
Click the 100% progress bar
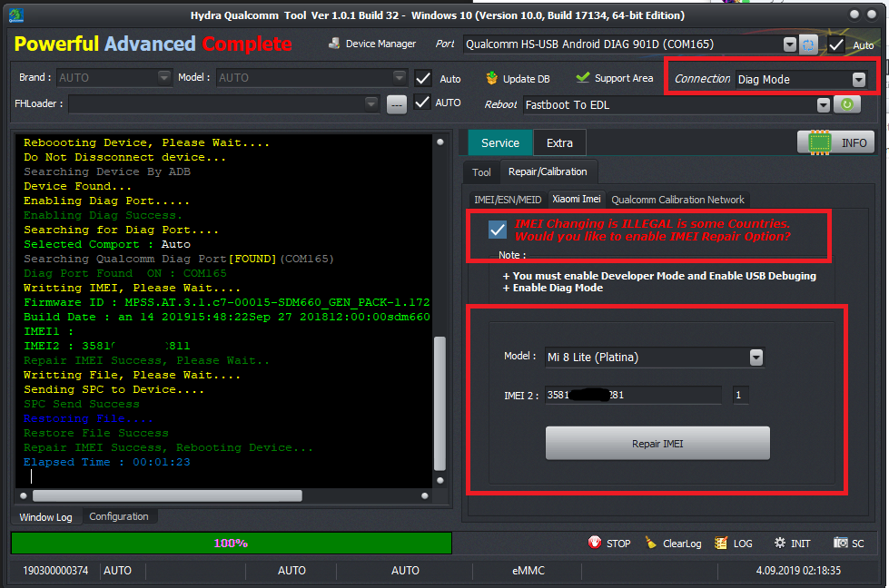pos(232,544)
